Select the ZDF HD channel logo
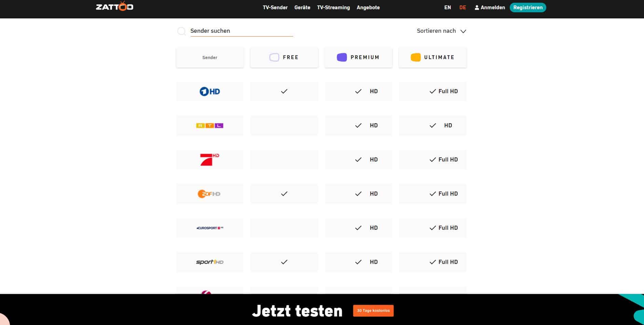The height and width of the screenshot is (325, 644). 209,194
